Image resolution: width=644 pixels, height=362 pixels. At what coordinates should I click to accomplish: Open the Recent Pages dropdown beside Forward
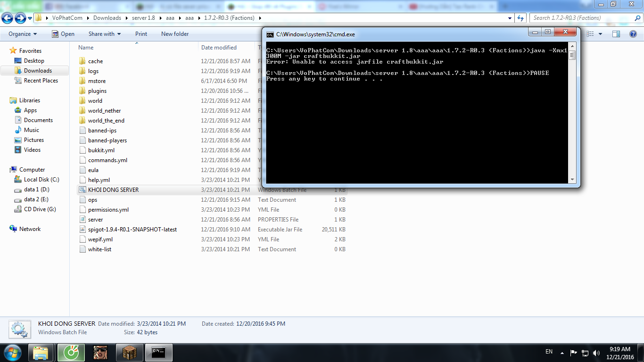click(x=30, y=18)
